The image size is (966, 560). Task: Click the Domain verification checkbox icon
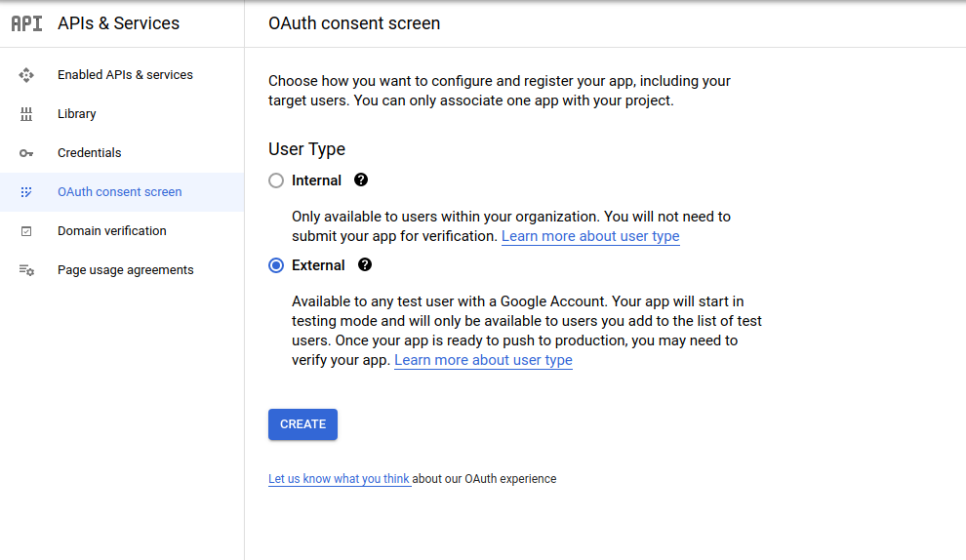26,231
